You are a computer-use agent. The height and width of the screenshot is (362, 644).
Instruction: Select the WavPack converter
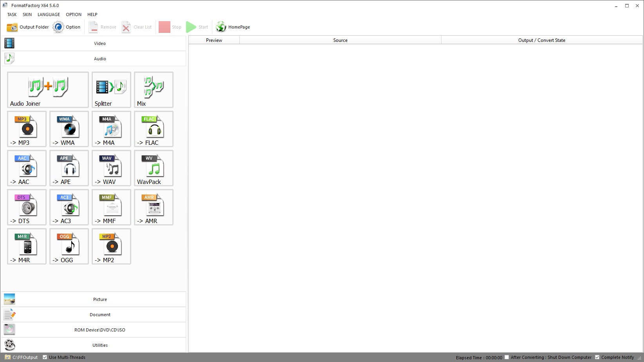point(154,168)
